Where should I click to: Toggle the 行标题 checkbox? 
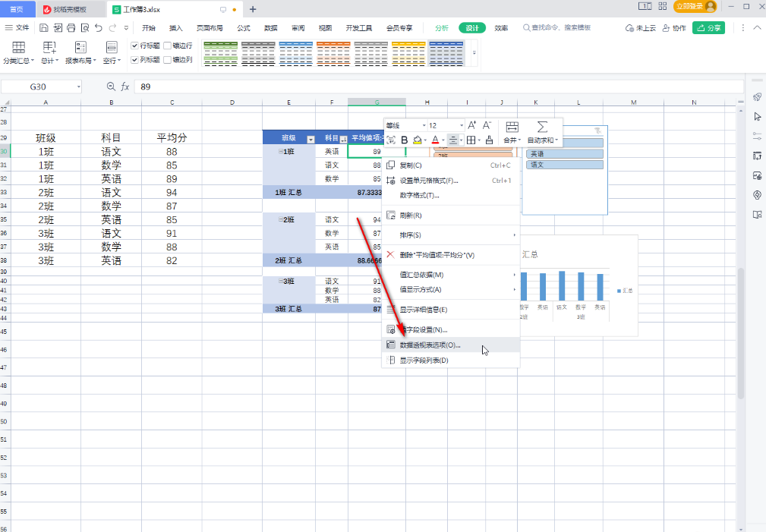coord(135,46)
